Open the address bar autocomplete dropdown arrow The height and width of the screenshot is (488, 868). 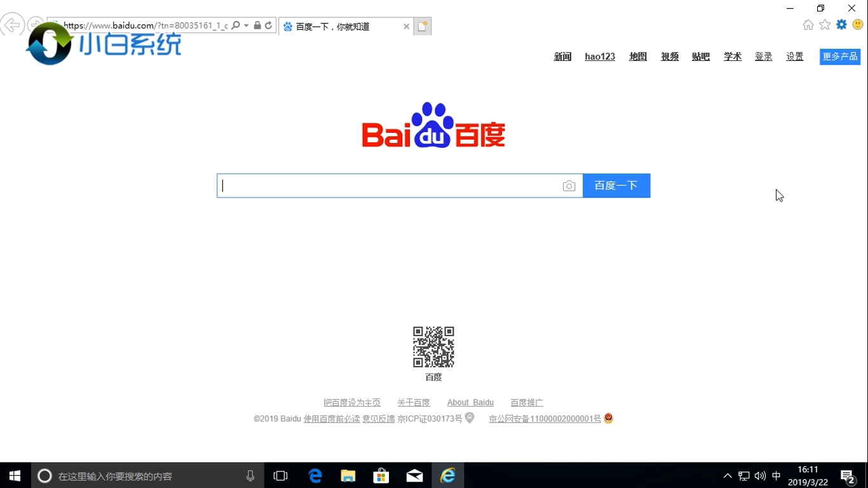247,25
